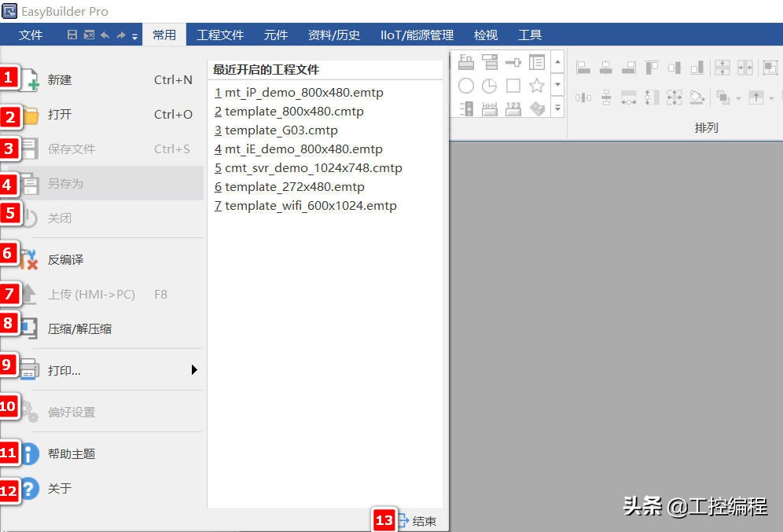
Task: Select the slider object icon
Action: pyautogui.click(x=513, y=62)
